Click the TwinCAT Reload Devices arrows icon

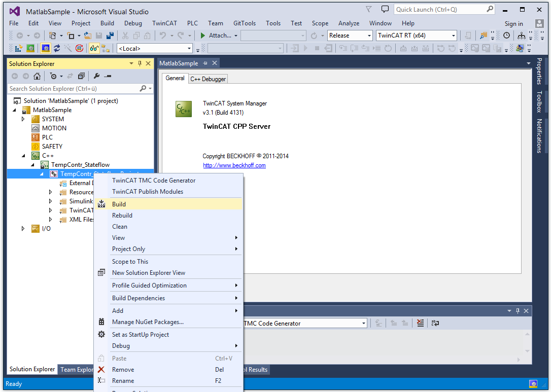point(57,49)
